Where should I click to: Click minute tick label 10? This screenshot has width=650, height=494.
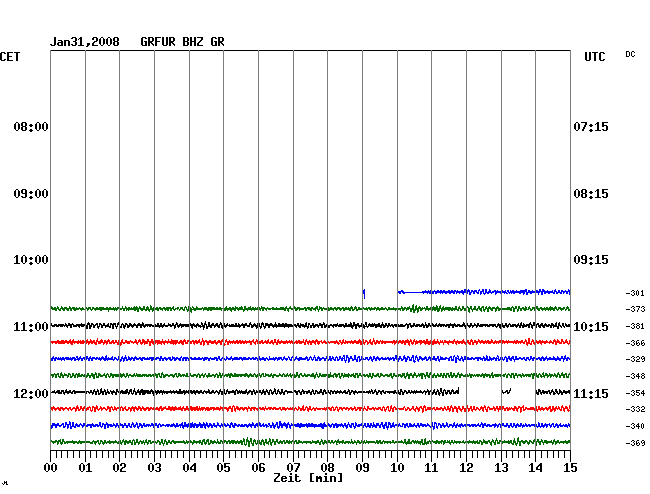pyautogui.click(x=397, y=468)
